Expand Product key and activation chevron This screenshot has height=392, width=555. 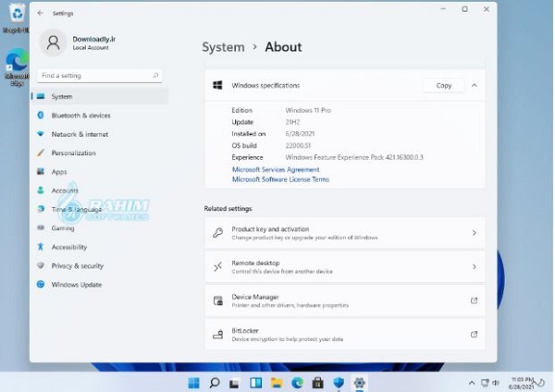[x=474, y=233]
